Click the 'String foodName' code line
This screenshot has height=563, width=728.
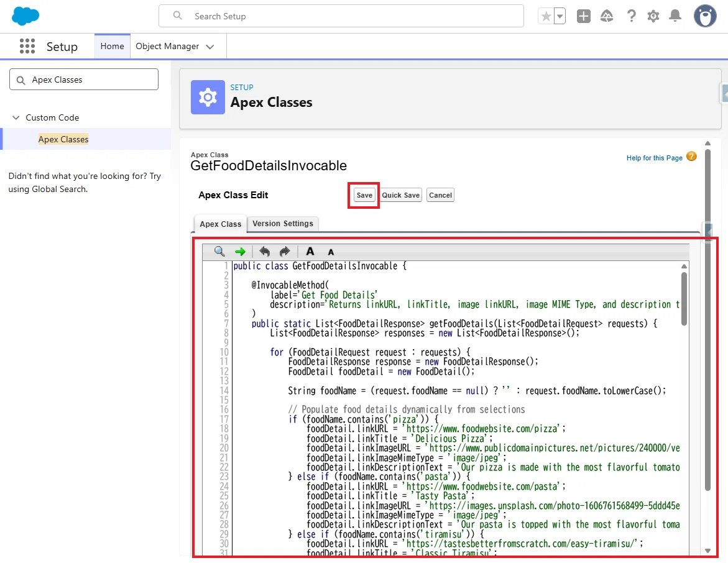click(x=477, y=391)
